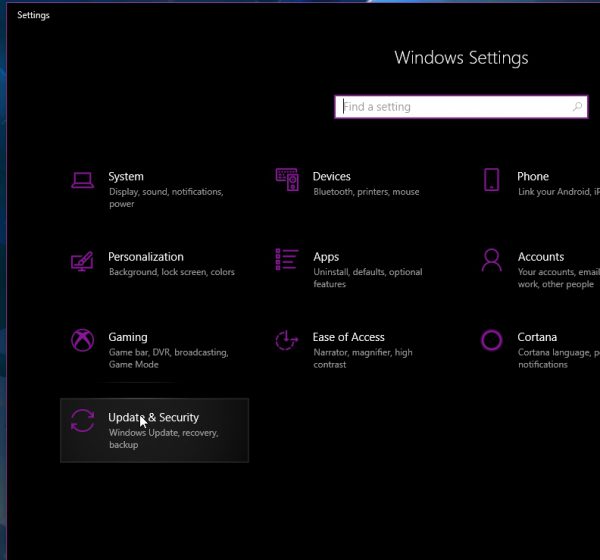Click the Personalization paintbrush icon
The height and width of the screenshot is (560, 600).
[82, 261]
